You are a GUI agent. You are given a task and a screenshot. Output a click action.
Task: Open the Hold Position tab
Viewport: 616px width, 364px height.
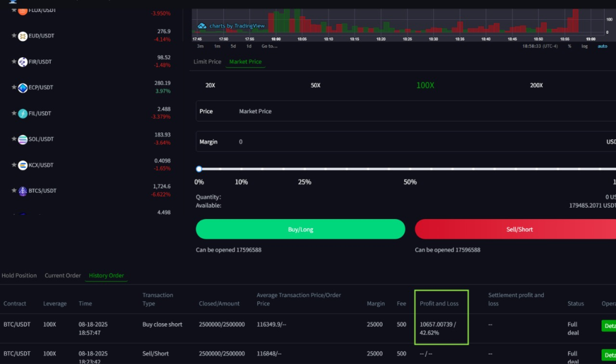click(19, 276)
